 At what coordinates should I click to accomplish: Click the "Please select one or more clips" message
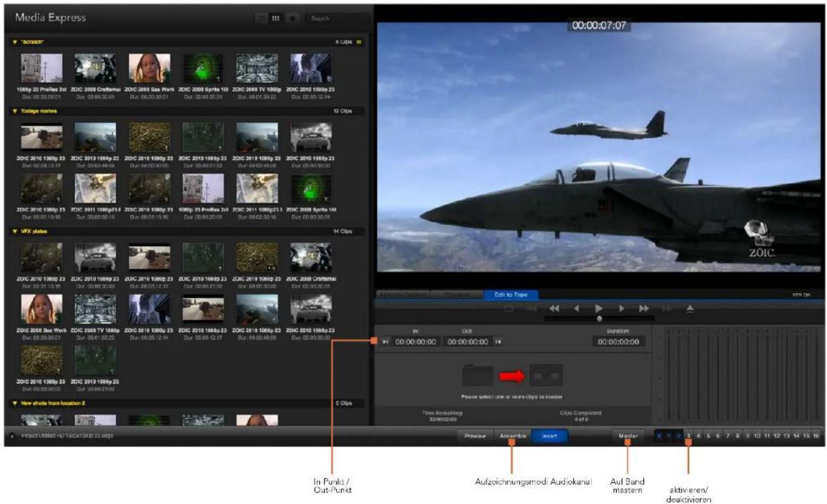(x=512, y=396)
